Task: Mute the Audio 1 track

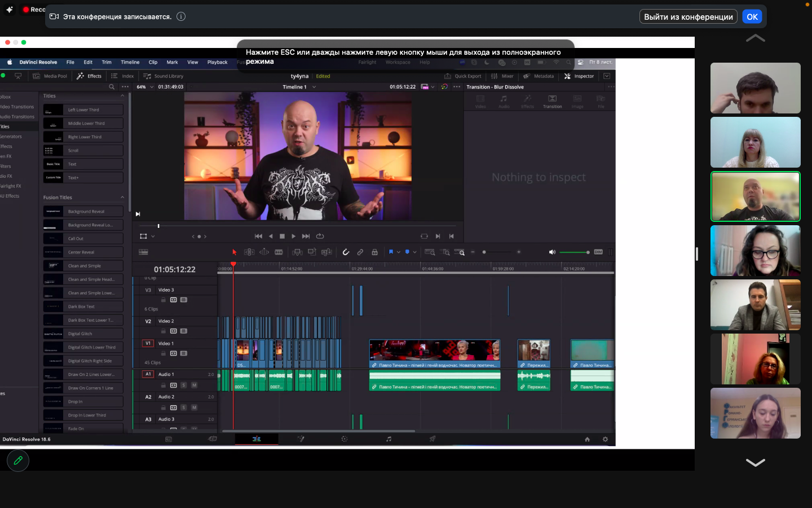Action: point(194,386)
